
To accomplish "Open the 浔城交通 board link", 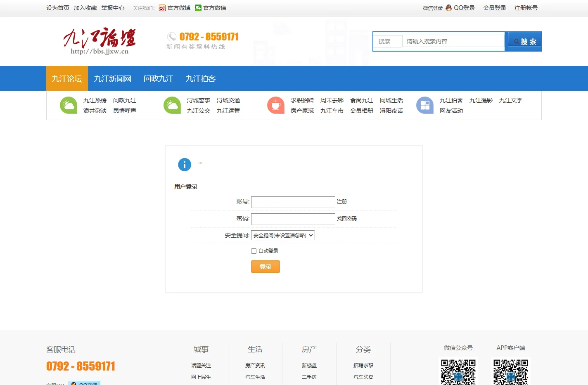I will pyautogui.click(x=228, y=100).
